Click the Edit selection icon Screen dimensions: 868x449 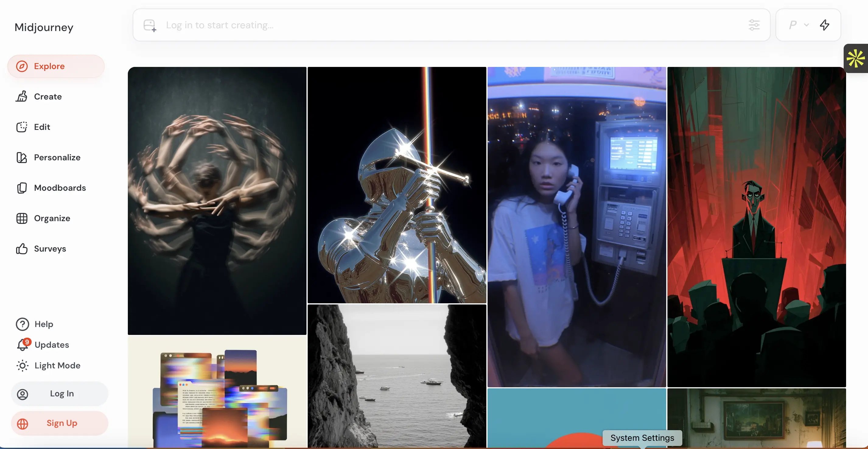click(x=22, y=127)
